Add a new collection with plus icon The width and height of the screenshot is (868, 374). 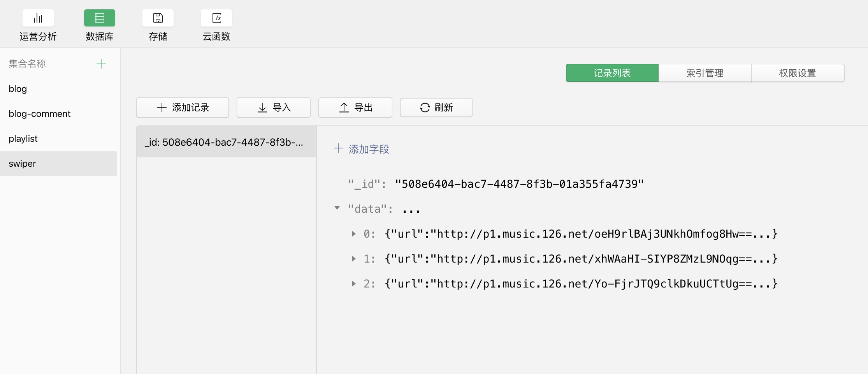[x=101, y=64]
